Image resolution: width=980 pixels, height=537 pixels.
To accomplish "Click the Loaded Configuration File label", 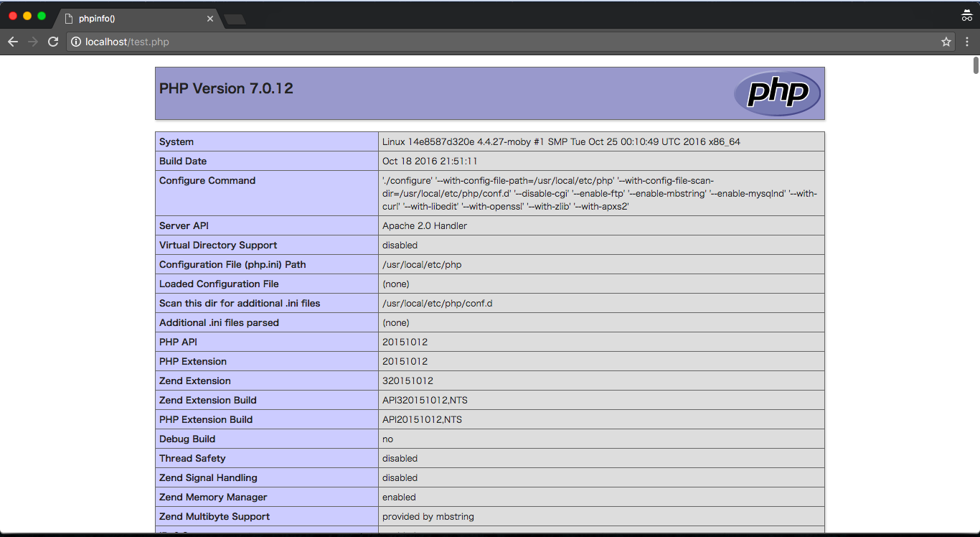I will tap(219, 284).
